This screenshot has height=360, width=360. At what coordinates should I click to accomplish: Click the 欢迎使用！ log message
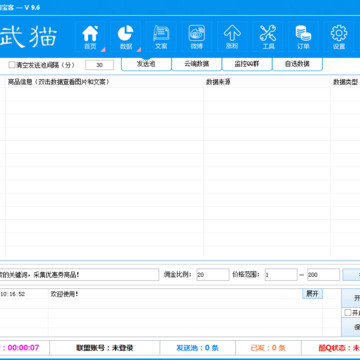pyautogui.click(x=64, y=294)
